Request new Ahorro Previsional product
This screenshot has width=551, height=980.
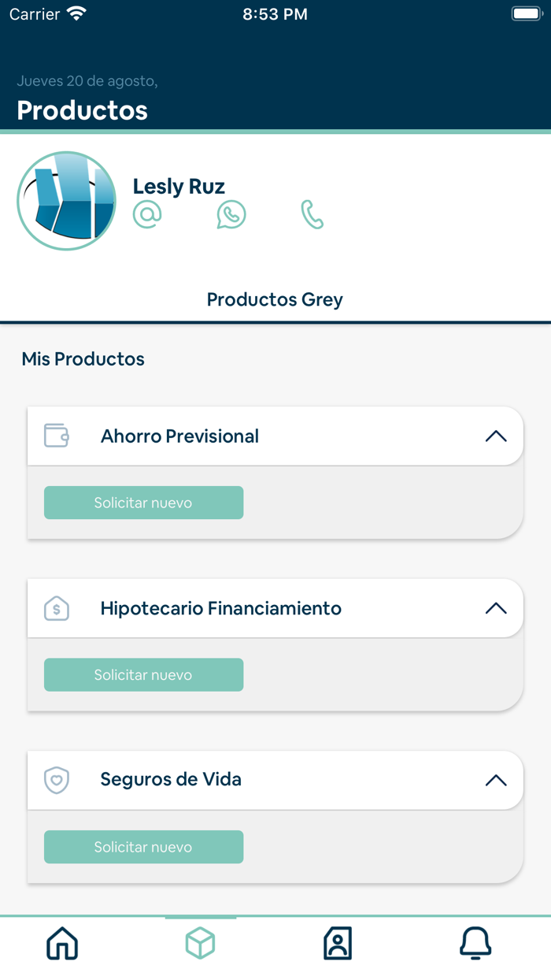tap(143, 503)
